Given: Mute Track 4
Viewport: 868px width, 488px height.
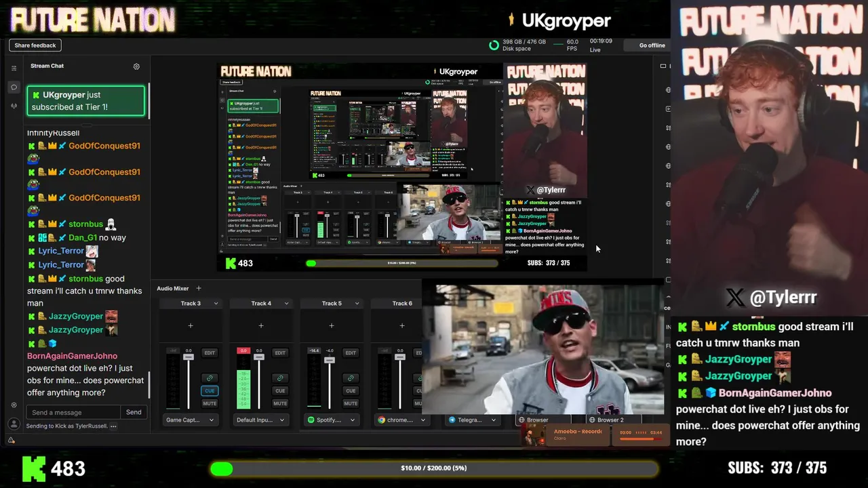Looking at the screenshot, I should (280, 403).
